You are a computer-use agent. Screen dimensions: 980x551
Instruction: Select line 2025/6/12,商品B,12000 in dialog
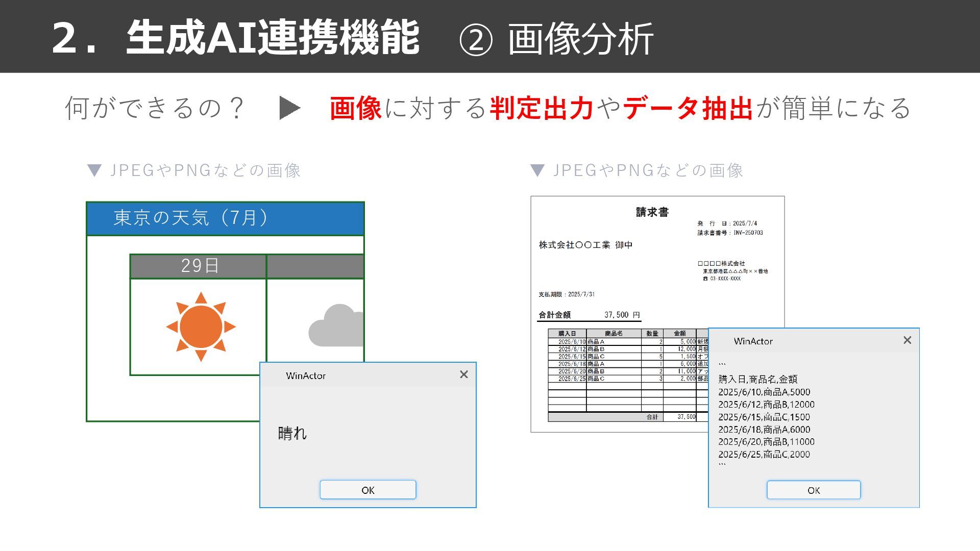coord(766,404)
